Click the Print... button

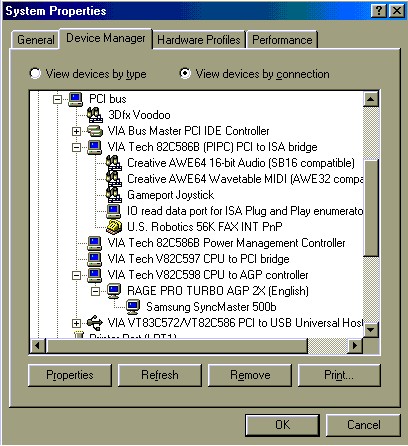(x=339, y=375)
